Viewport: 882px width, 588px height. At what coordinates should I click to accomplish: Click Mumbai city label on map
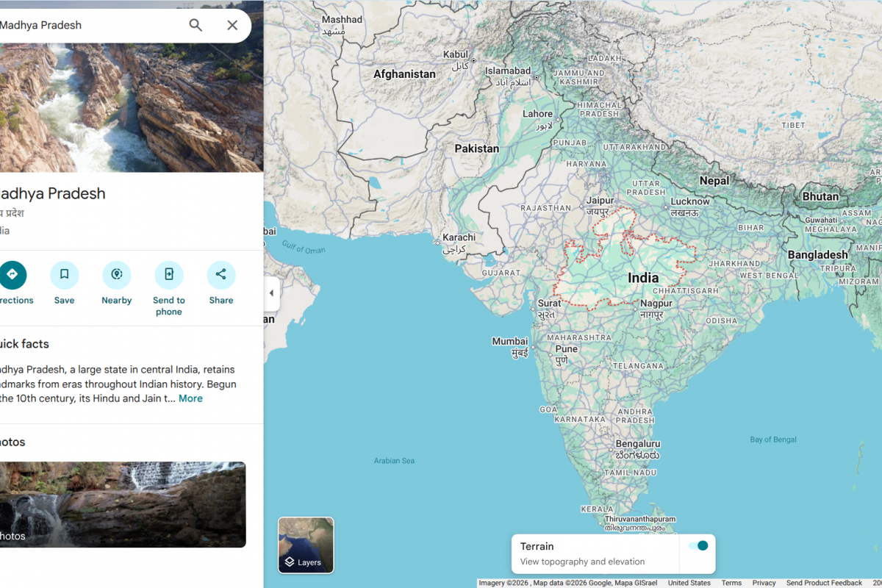[x=510, y=341]
